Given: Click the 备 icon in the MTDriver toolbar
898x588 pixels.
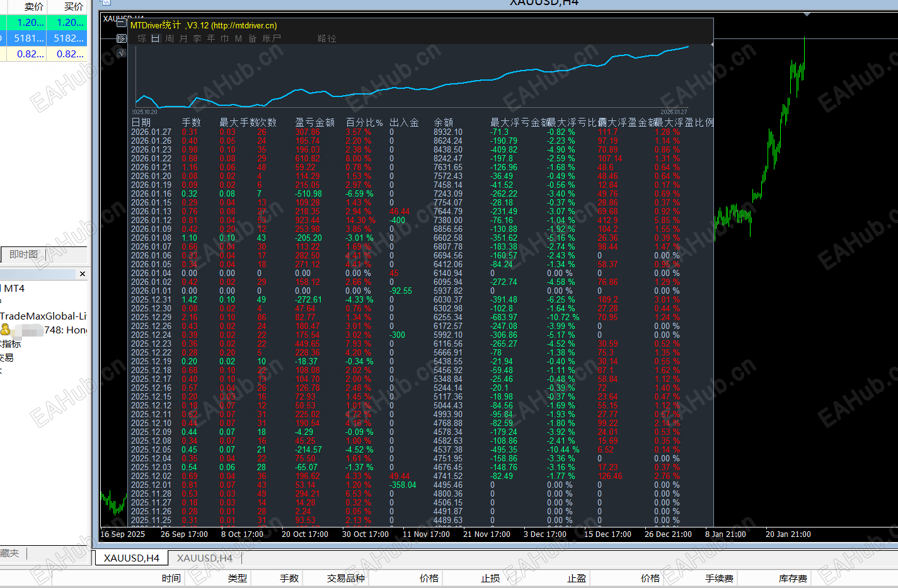Looking at the screenshot, I should (x=252, y=38).
